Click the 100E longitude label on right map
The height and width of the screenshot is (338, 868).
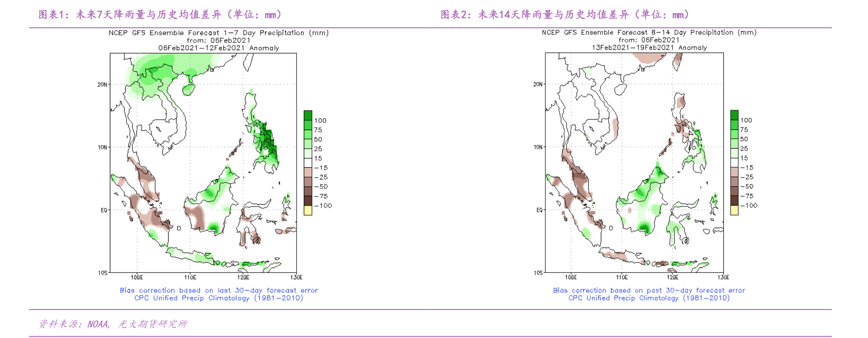coord(571,277)
